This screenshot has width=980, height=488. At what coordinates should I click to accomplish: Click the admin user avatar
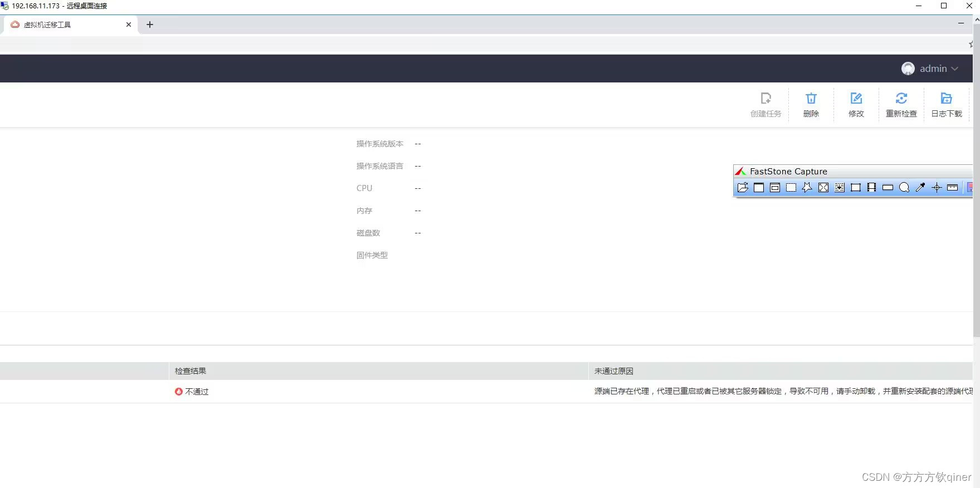tap(908, 69)
